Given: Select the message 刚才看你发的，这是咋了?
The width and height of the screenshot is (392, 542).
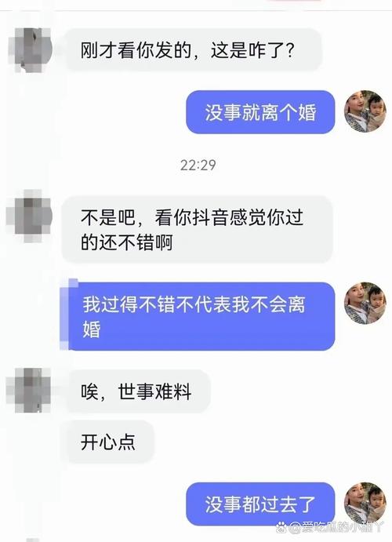Looking at the screenshot, I should [x=194, y=50].
